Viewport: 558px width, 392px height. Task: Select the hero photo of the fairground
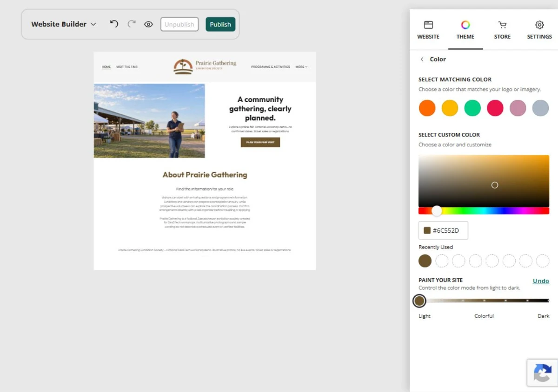click(x=149, y=121)
